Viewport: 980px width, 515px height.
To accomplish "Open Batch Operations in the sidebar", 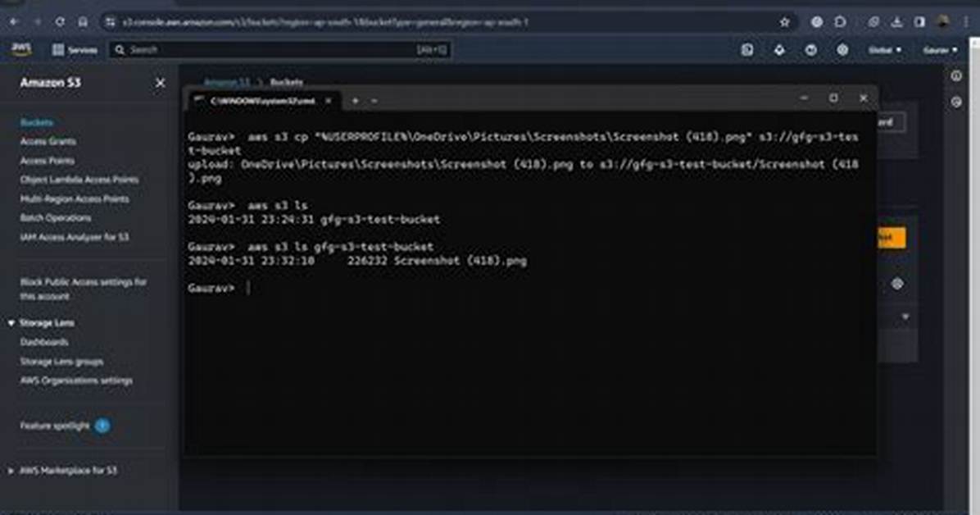I will coord(56,218).
